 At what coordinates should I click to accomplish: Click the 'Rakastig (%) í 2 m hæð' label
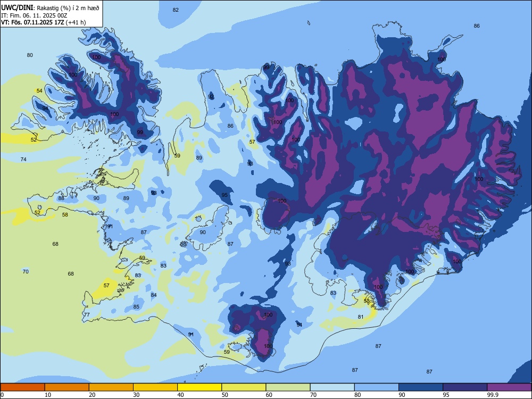click(x=67, y=8)
